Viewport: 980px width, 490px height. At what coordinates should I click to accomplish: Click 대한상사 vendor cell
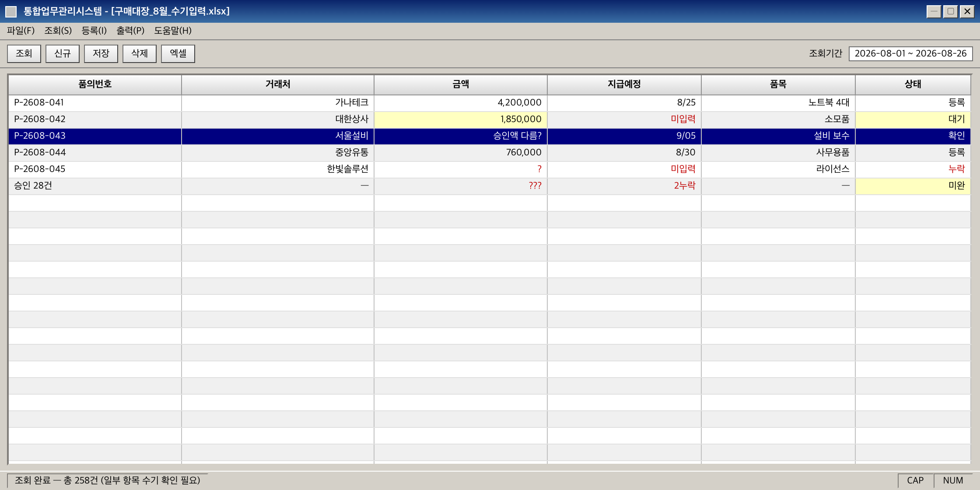278,119
